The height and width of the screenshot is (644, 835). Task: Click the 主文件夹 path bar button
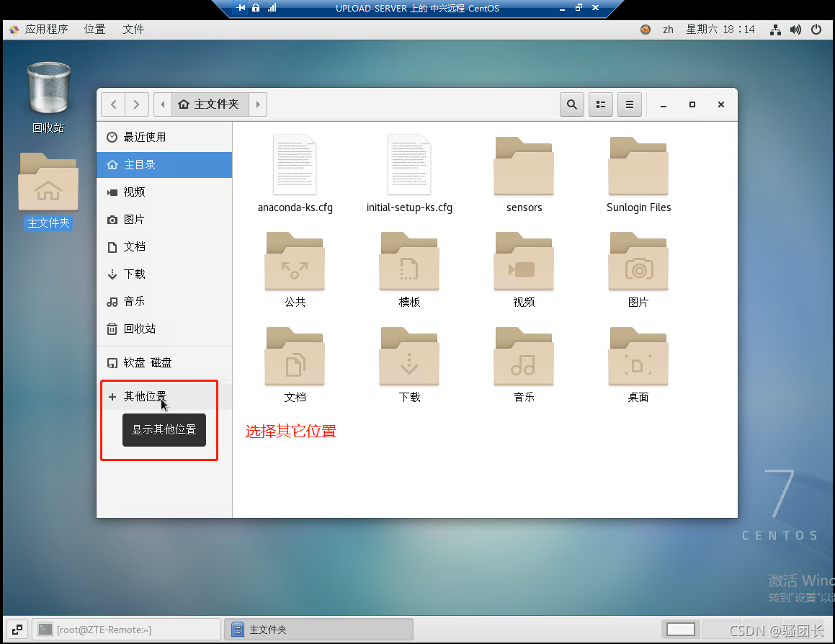(209, 104)
